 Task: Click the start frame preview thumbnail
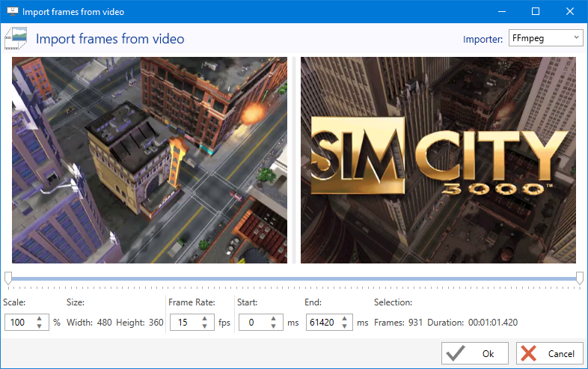(x=150, y=160)
